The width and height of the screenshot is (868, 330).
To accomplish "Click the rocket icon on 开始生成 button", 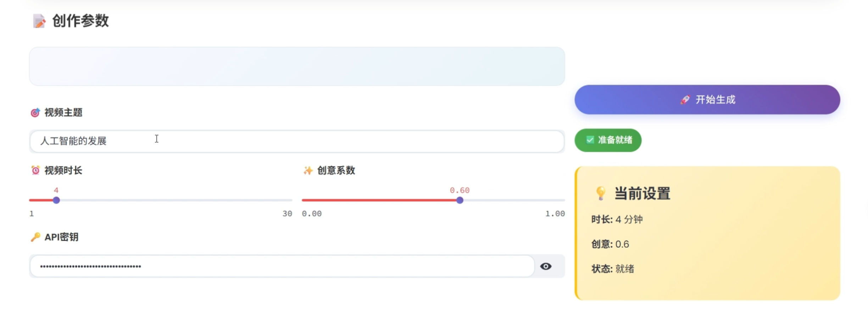I will (x=686, y=100).
